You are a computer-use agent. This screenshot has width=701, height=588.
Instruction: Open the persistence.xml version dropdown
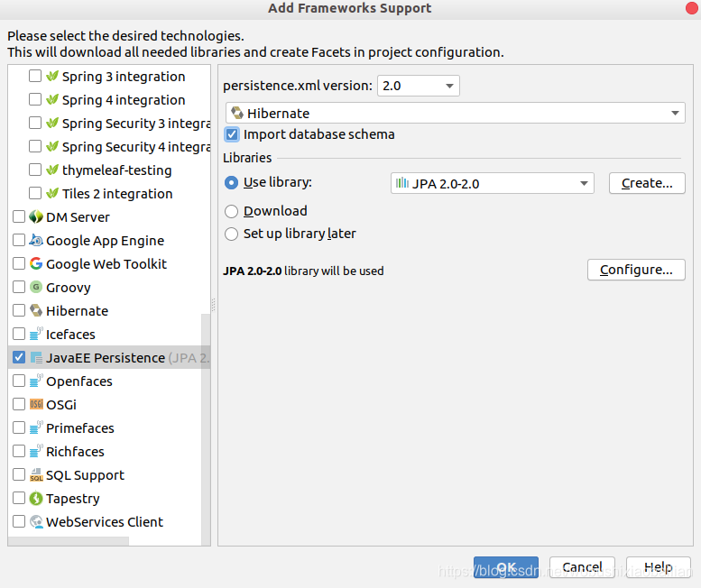click(419, 86)
